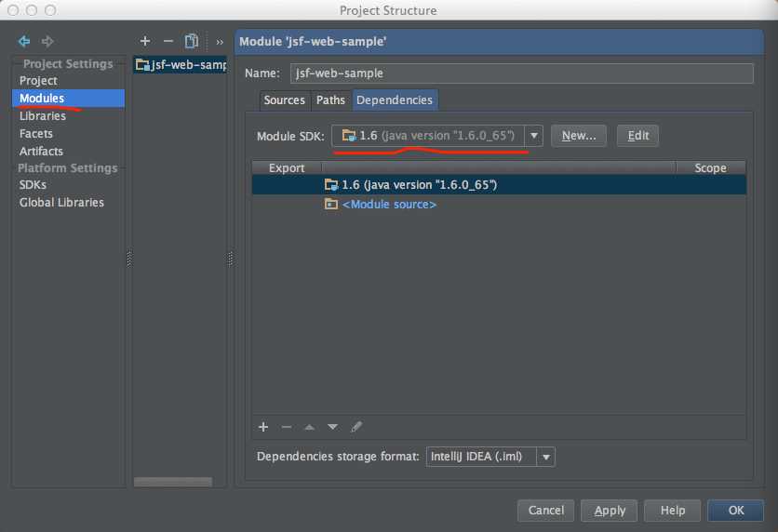Click the module source folder icon
The height and width of the screenshot is (532, 778).
[x=331, y=204]
